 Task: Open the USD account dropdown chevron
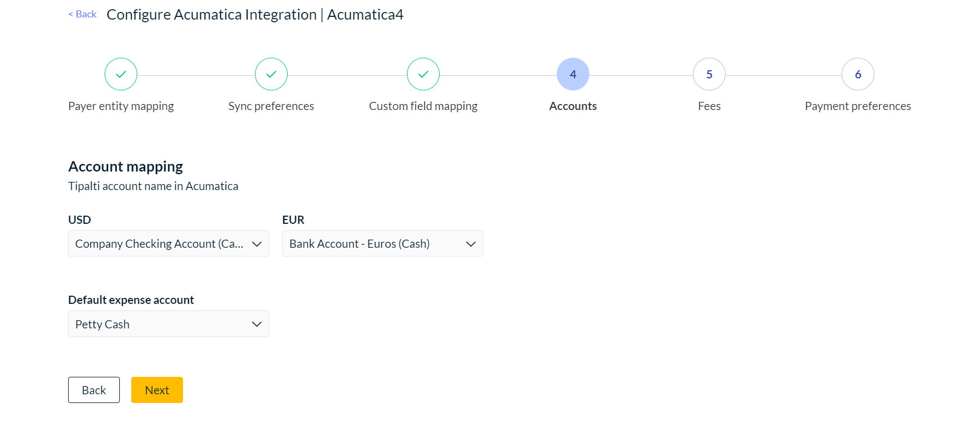pyautogui.click(x=257, y=243)
